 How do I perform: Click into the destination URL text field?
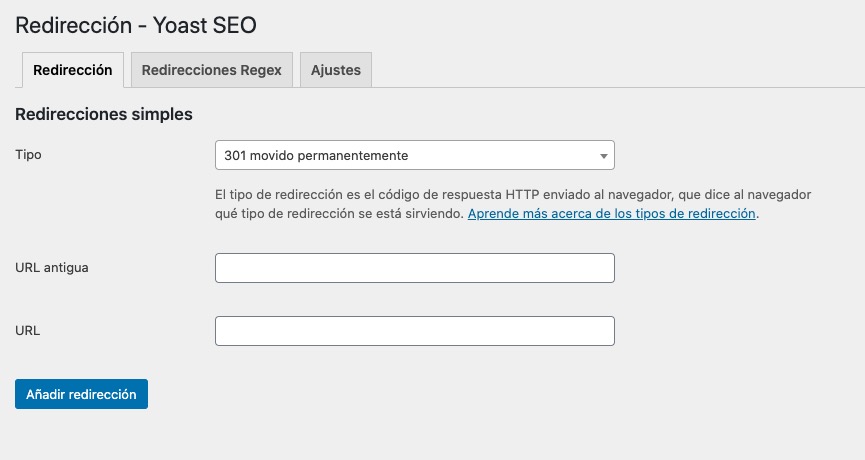[x=414, y=331]
